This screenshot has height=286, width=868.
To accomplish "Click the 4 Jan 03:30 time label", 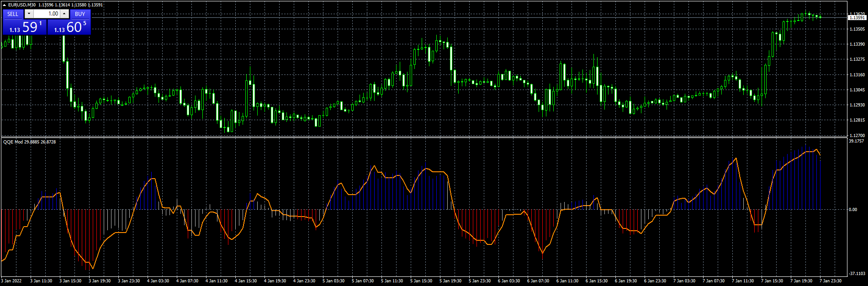I will [159, 281].
